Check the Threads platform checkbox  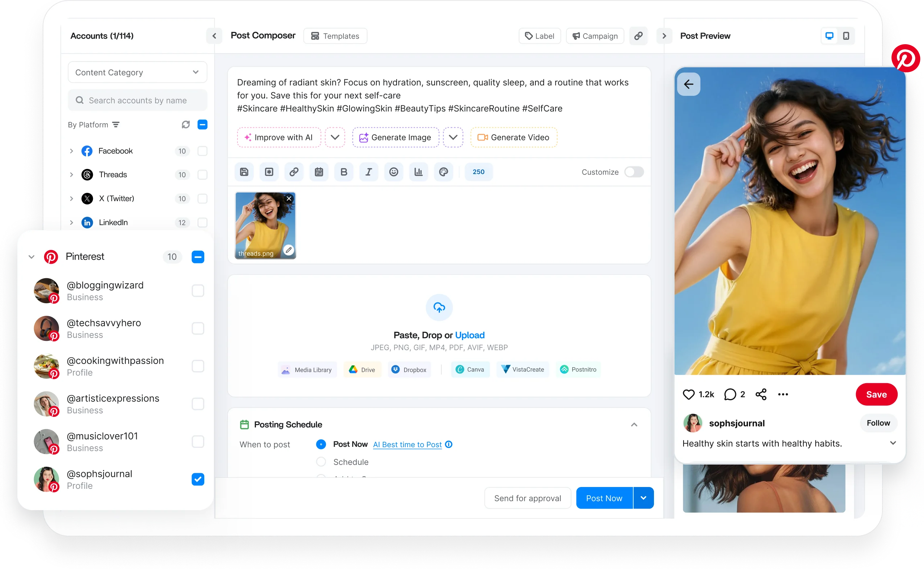pos(202,174)
